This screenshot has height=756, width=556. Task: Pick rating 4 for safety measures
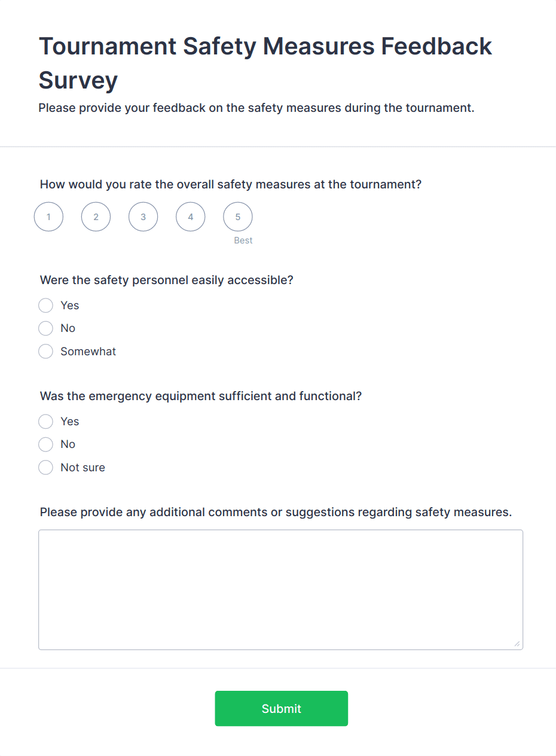click(190, 217)
